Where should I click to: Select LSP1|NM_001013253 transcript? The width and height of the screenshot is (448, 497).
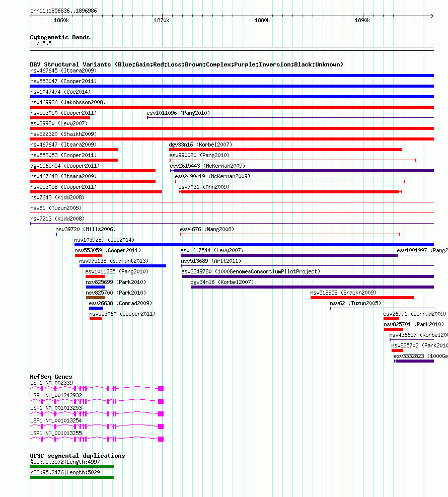point(56,408)
